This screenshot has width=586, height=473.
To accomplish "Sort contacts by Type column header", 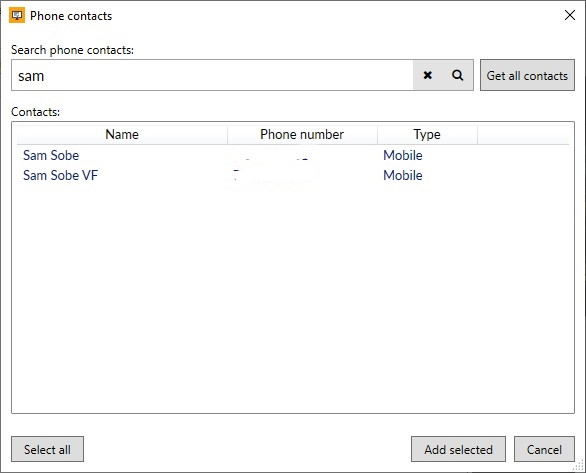I will (427, 135).
